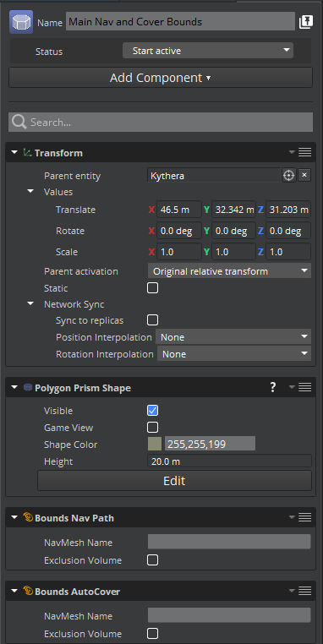Click the Polygon Prism Shape component icon
This screenshot has height=644, width=323.
coord(28,387)
